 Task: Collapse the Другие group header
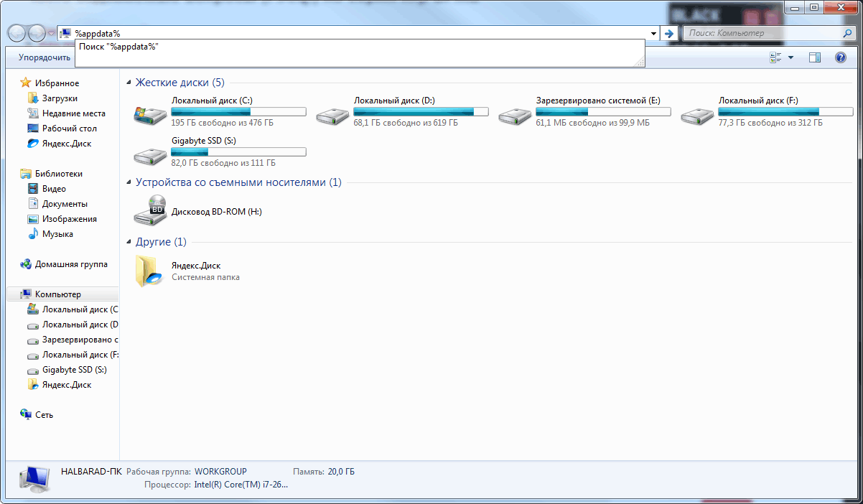[x=129, y=242]
